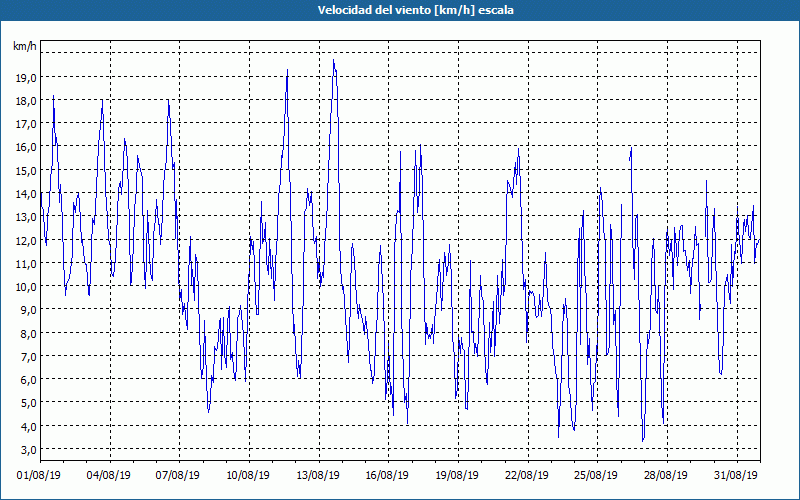The image size is (800, 500).
Task: Select the 04/08/19 date label
Action: coord(109,475)
